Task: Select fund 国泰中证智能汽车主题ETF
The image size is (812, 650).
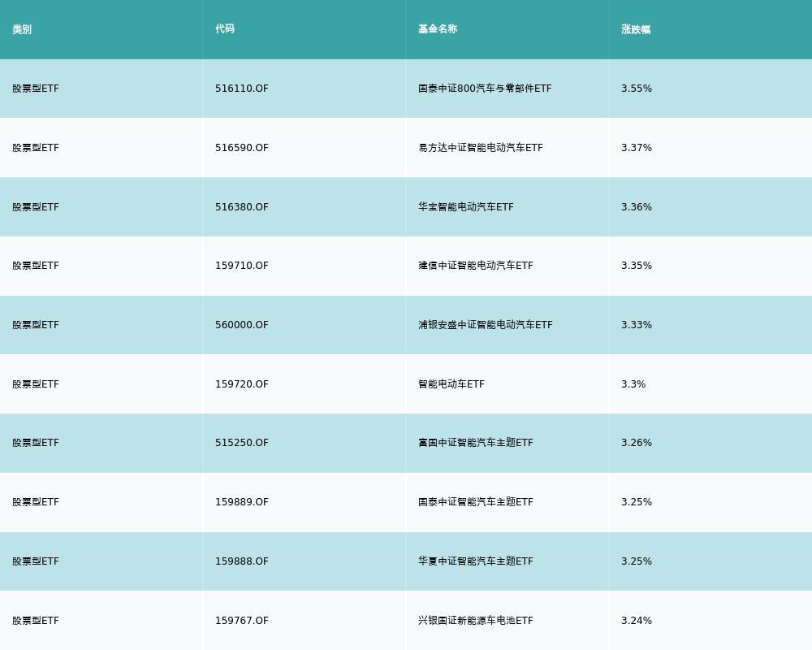Action: point(475,502)
